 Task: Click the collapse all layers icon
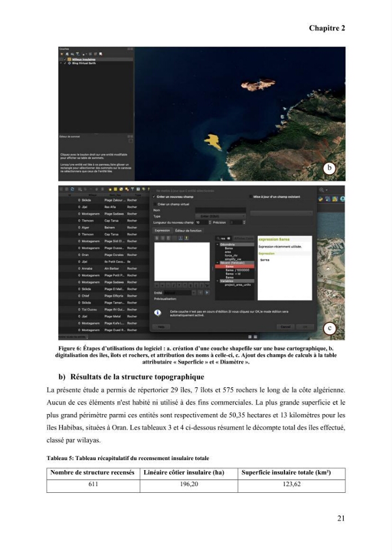tap(95, 54)
